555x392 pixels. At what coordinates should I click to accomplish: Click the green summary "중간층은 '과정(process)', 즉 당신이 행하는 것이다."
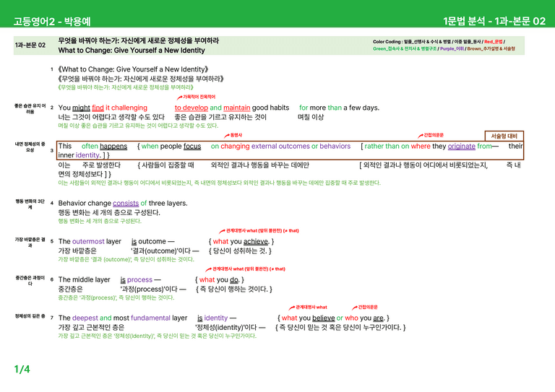tap(116, 297)
